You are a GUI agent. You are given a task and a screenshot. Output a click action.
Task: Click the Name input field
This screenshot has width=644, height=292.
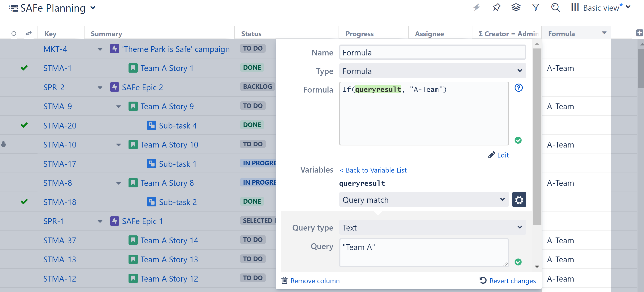432,53
